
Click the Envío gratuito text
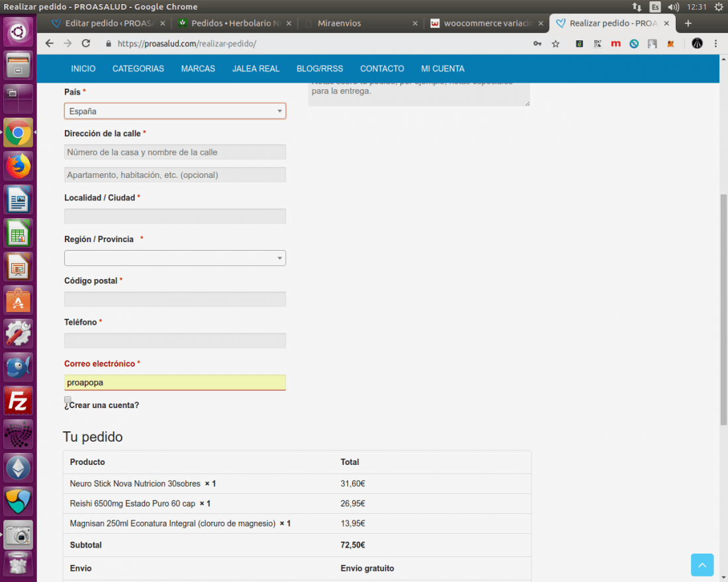click(367, 568)
